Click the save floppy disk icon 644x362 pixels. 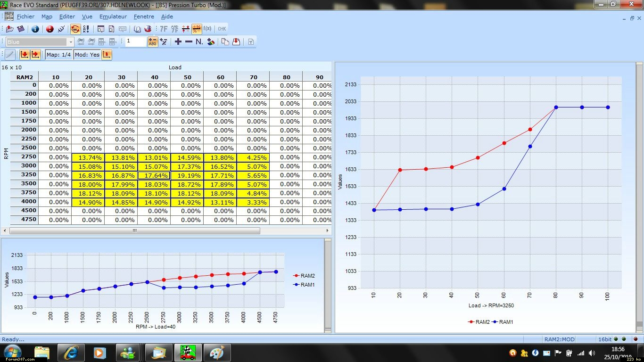click(x=21, y=29)
